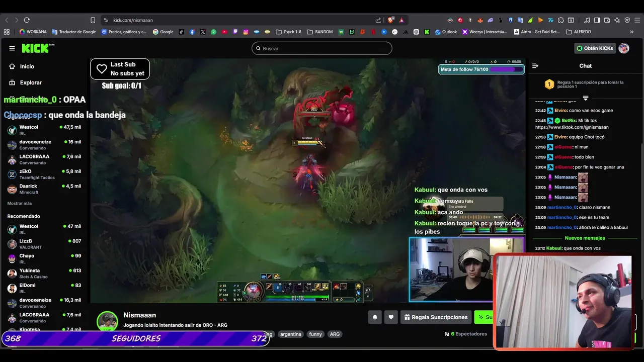
Task: Expand the ALFREDO bookmarks folder
Action: coord(579,32)
